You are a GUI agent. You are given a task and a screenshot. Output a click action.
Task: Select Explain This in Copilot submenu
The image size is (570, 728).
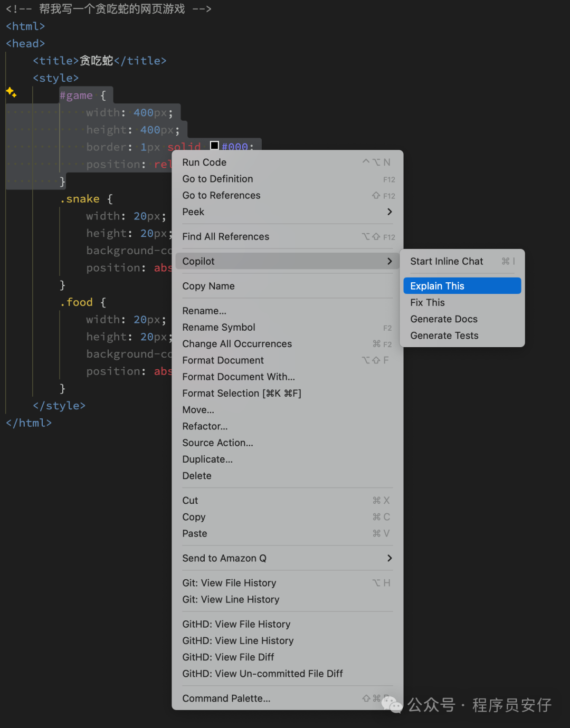pyautogui.click(x=462, y=286)
